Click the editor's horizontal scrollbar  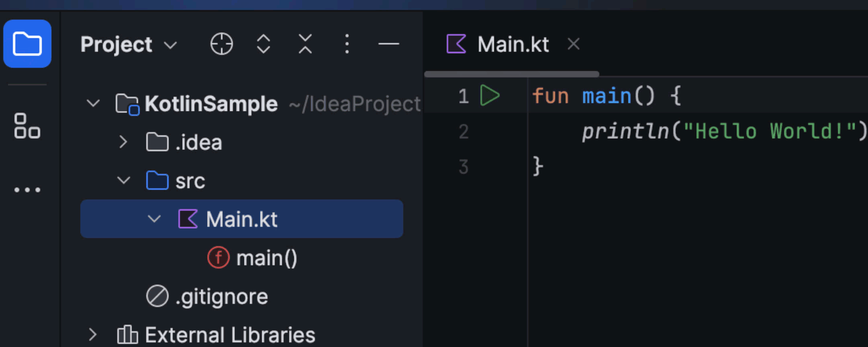[512, 73]
